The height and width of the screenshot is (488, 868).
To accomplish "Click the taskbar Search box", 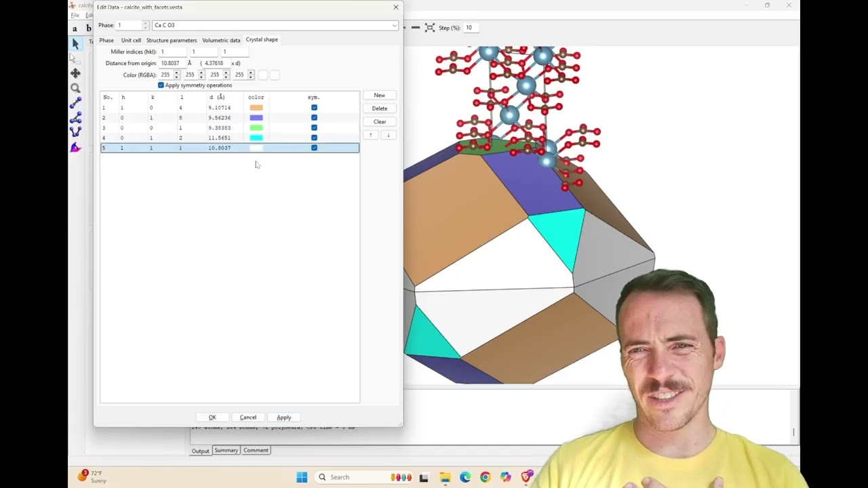I will 363,477.
